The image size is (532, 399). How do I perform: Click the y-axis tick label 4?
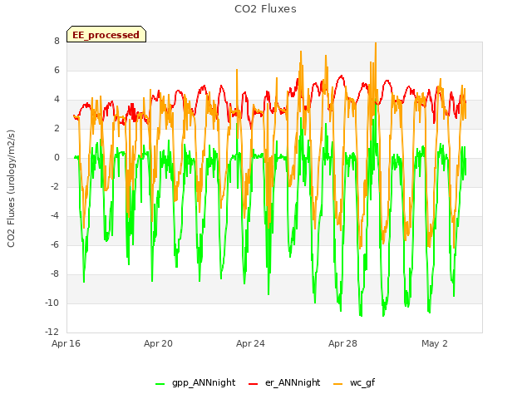57,100
